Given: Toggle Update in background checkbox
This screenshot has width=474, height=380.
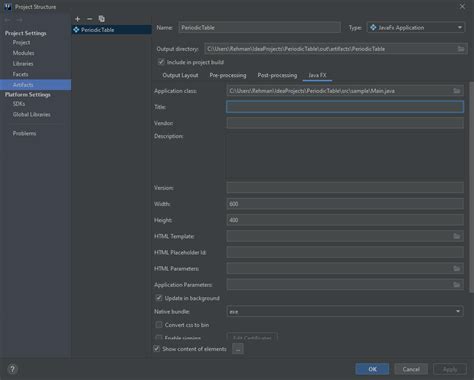Looking at the screenshot, I should pyautogui.click(x=159, y=298).
